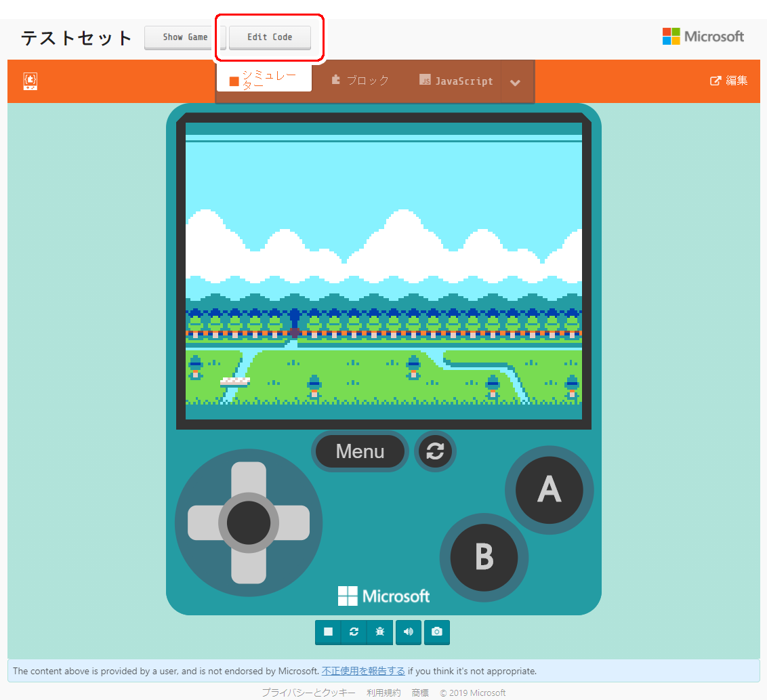Viewport: 767px width, 700px height.
Task: Click the D-pad right arrow
Action: tap(293, 522)
